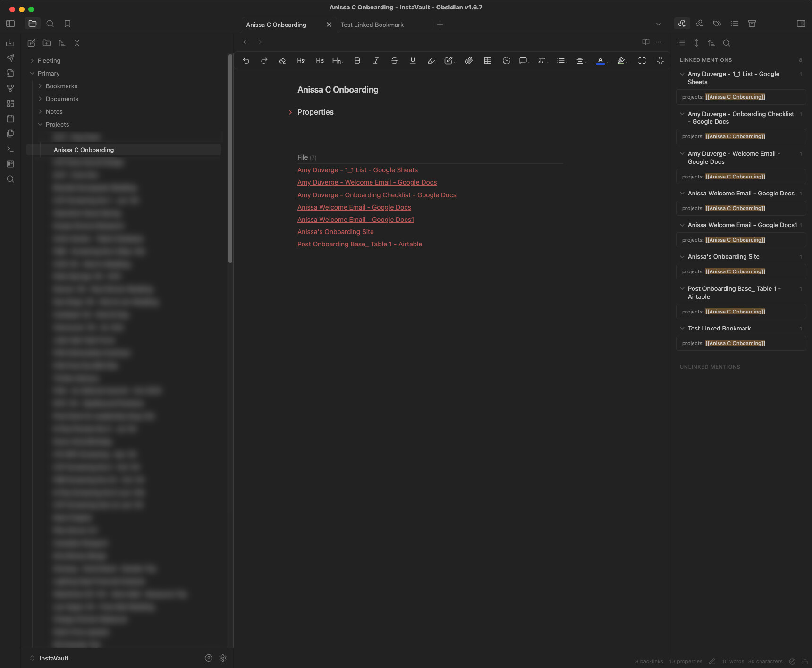The width and height of the screenshot is (812, 668).
Task: Toggle strikethrough formatting
Action: tap(394, 60)
